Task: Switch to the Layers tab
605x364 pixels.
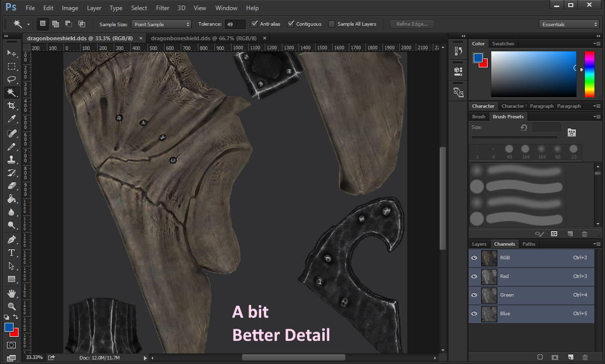Action: [479, 244]
